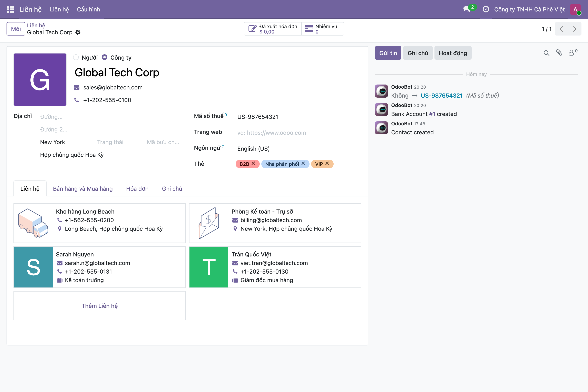Edit the city field New York

[x=66, y=142]
